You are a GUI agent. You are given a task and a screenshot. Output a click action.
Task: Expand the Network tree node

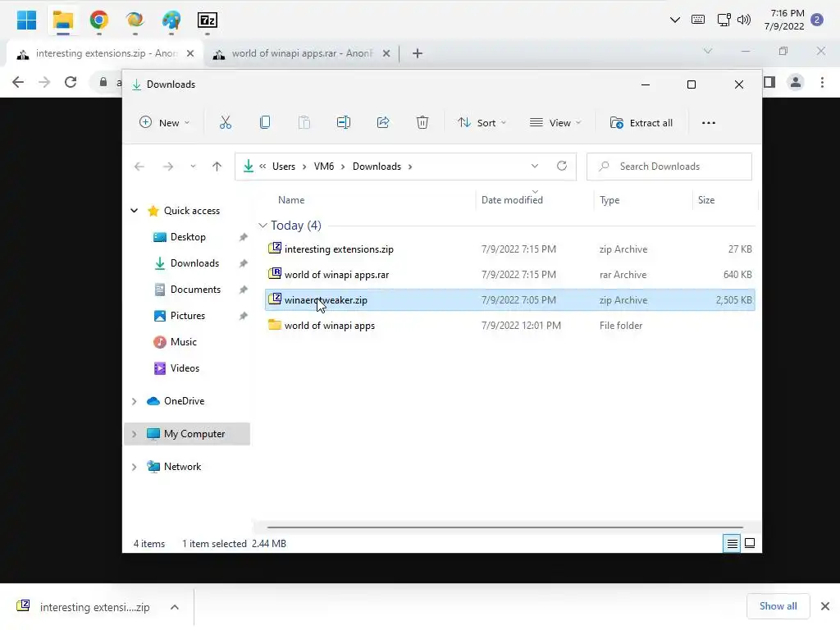[x=134, y=467]
